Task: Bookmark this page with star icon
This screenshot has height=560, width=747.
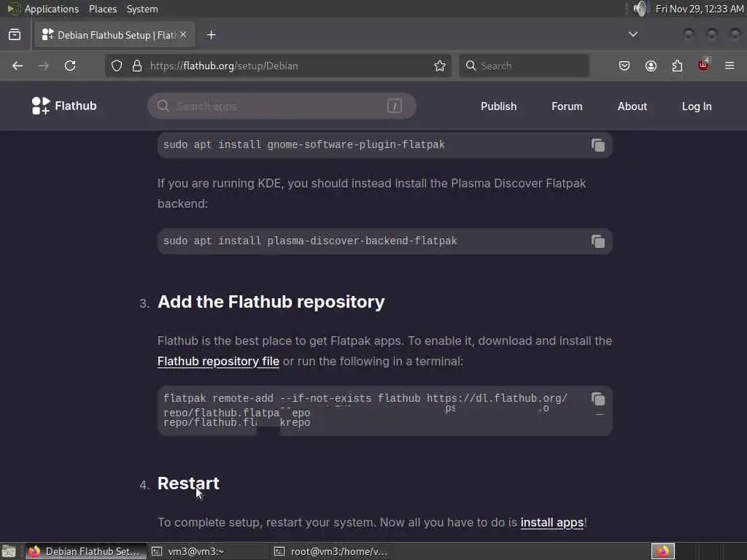Action: pyautogui.click(x=440, y=66)
